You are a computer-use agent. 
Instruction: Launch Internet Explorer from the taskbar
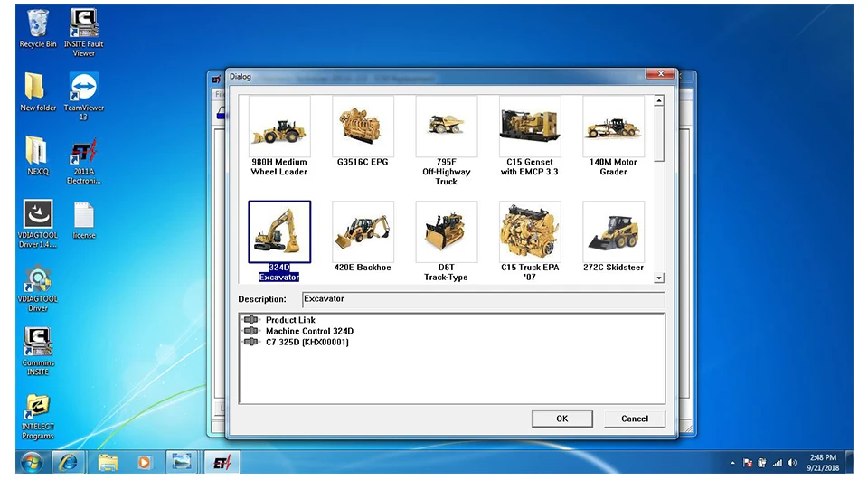pyautogui.click(x=68, y=462)
